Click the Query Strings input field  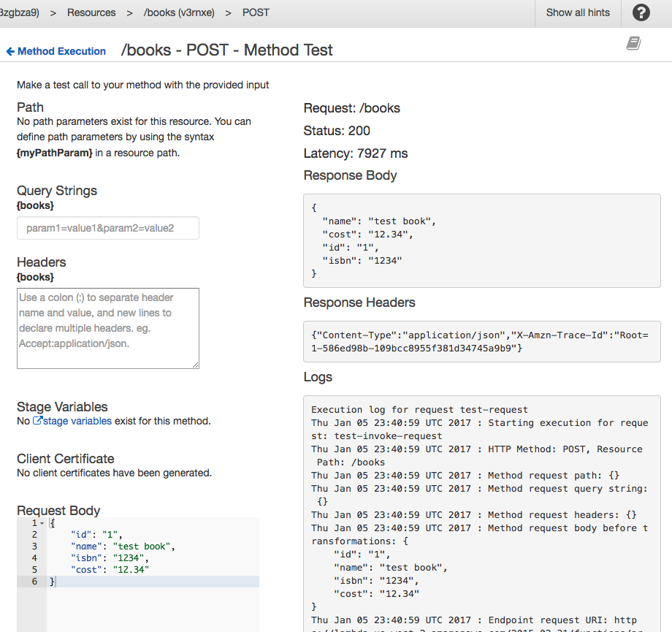click(107, 228)
